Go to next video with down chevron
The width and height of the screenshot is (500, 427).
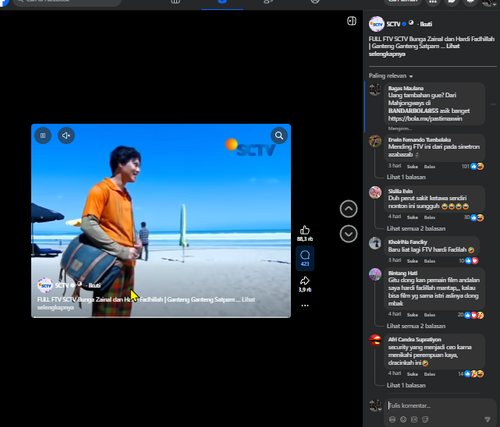coord(348,234)
